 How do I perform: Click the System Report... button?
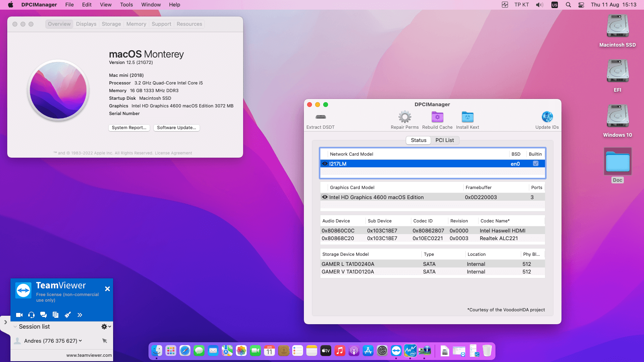point(129,128)
